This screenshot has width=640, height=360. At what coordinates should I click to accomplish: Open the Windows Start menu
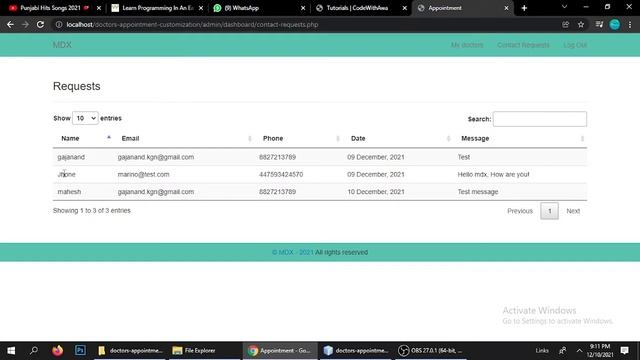coord(11,351)
